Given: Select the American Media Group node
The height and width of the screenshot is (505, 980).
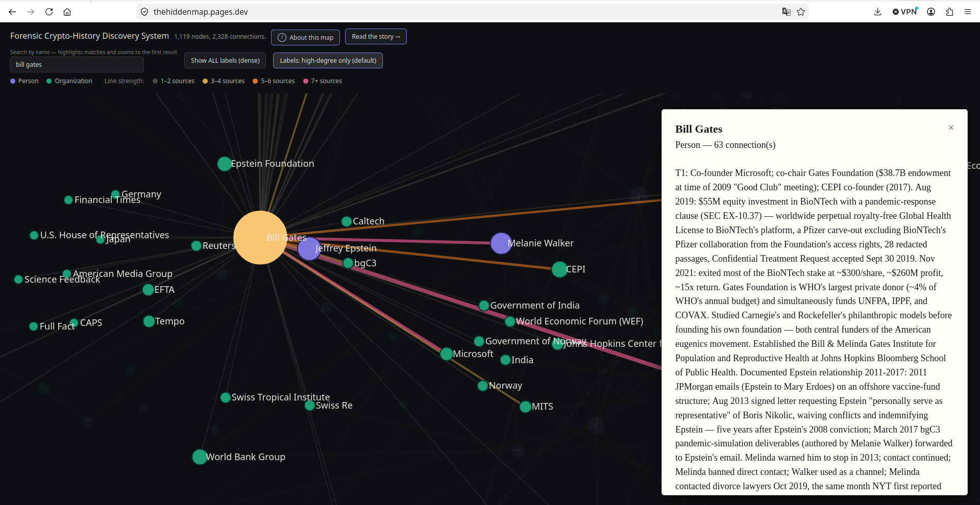Looking at the screenshot, I should [x=66, y=274].
